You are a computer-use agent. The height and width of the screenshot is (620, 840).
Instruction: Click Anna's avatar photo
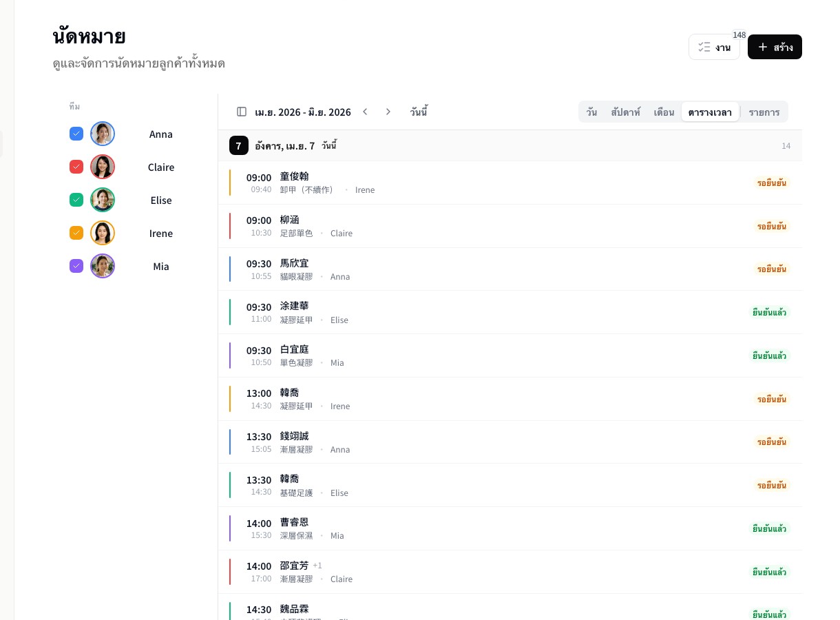103,134
